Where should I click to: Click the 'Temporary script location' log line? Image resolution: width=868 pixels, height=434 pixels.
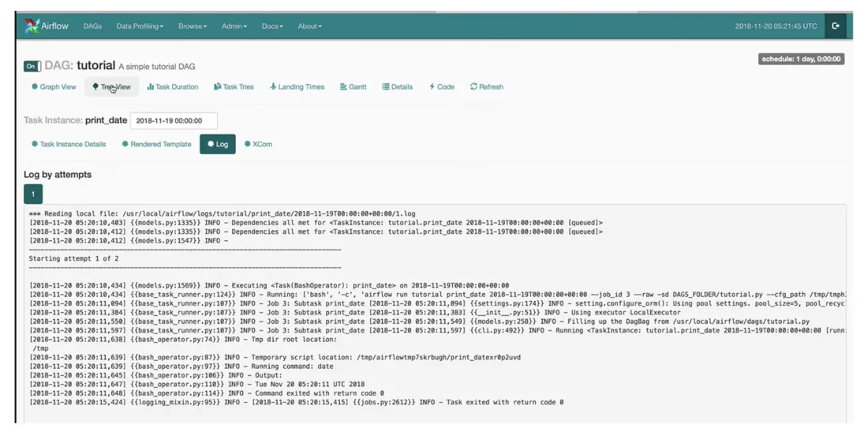pyautogui.click(x=275, y=357)
